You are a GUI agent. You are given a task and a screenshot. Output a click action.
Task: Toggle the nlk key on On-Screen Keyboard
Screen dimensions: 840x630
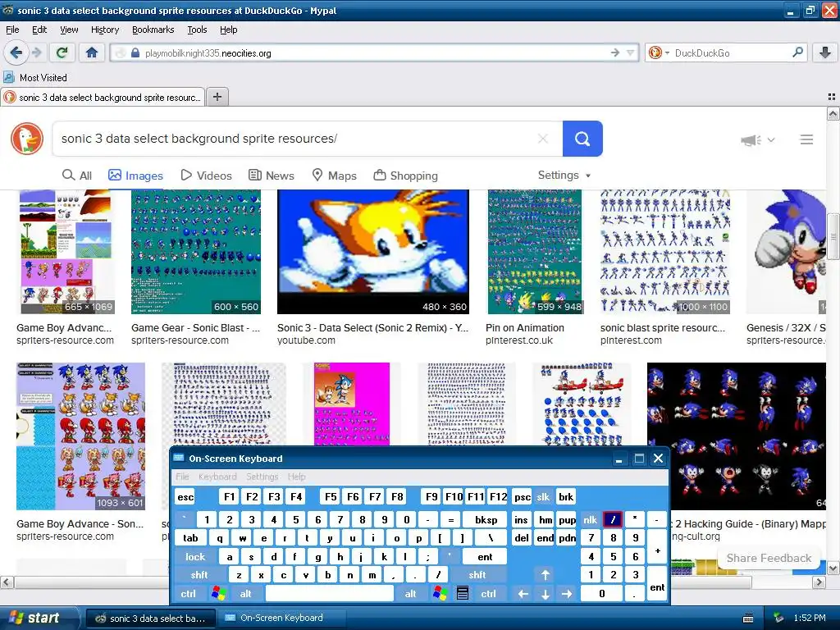[591, 519]
